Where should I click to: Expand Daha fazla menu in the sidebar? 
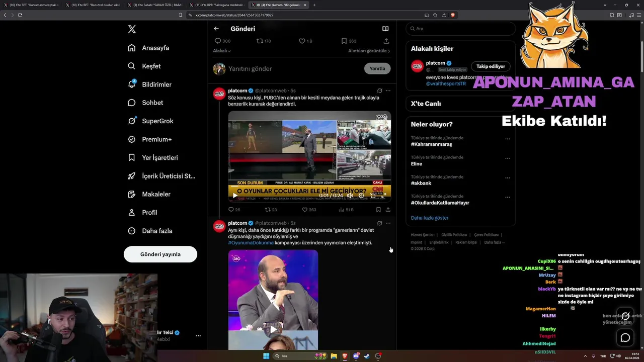[x=150, y=231]
